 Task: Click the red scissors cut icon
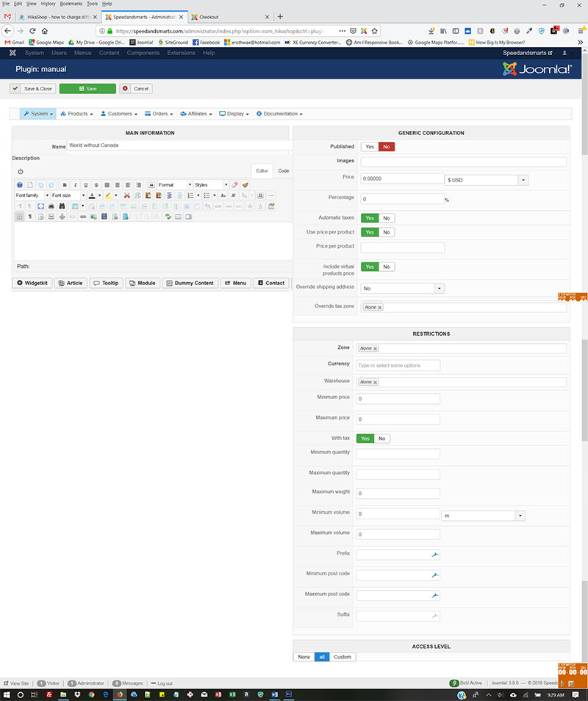(127, 195)
